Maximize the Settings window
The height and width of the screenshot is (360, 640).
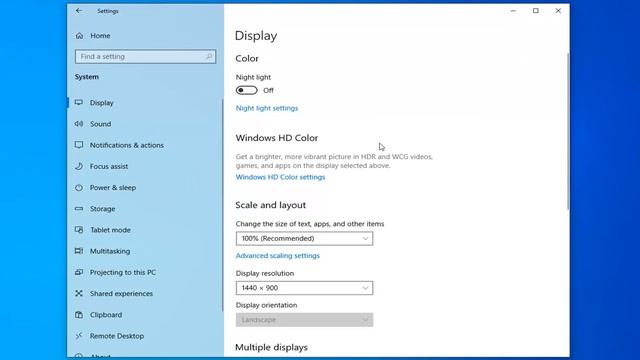point(536,11)
